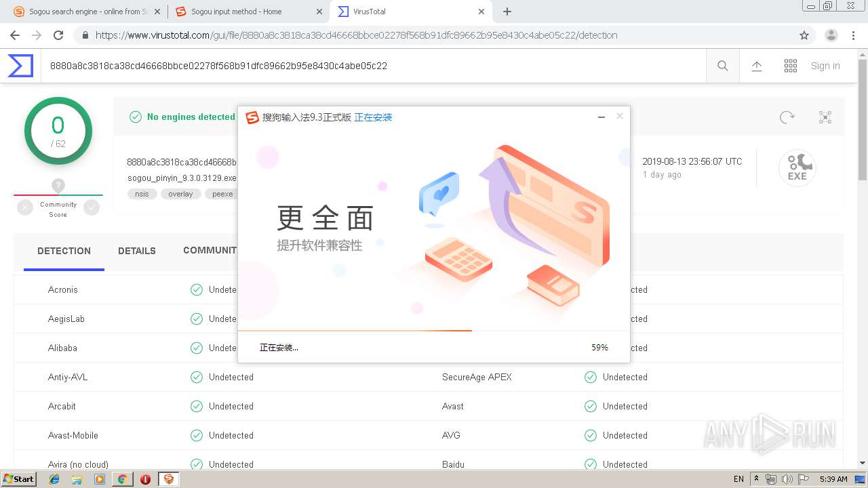868x488 pixels.
Task: Click the browser address bar URL
Action: (356, 35)
